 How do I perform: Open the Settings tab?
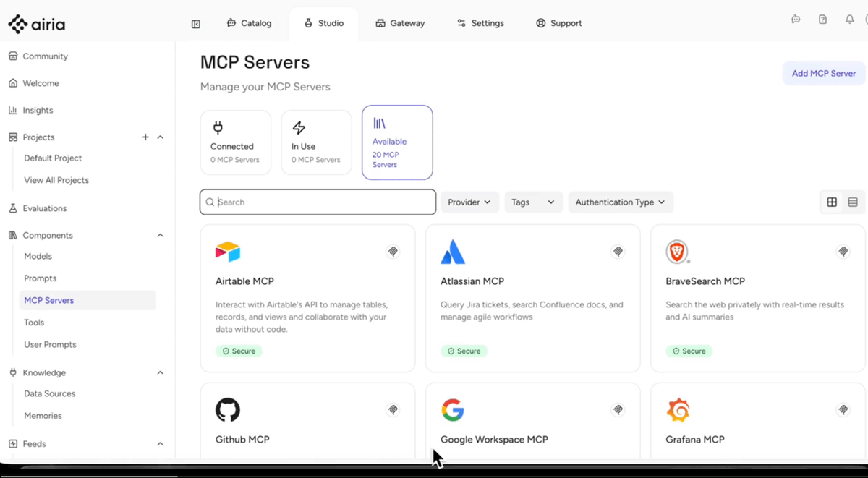480,23
